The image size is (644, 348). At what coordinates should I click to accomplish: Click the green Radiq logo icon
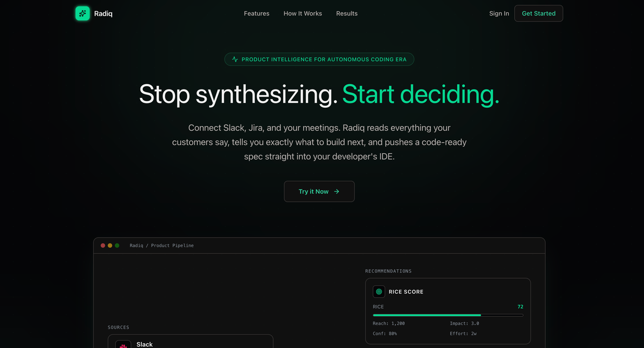(x=83, y=13)
